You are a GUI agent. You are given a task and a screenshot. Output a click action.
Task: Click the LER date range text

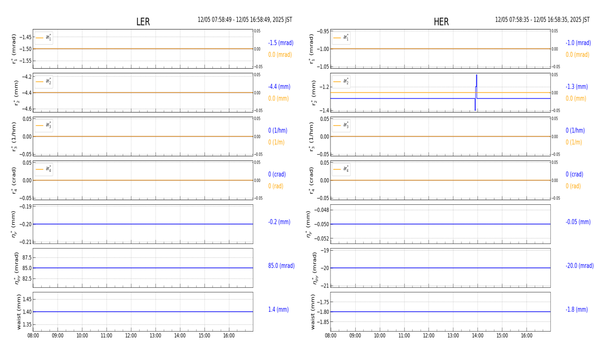point(245,20)
